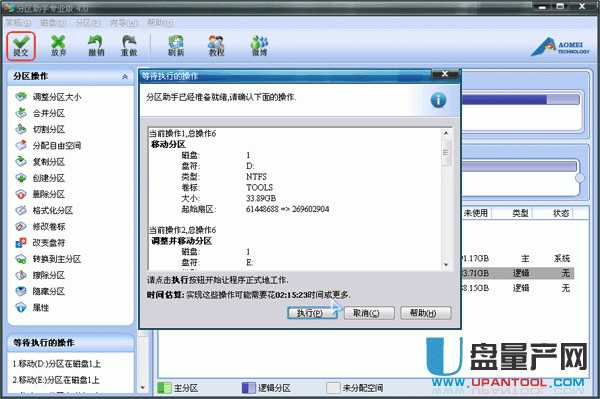
Task: Open the 教程 (Tutorial) toolbar icon
Action: pos(217,46)
